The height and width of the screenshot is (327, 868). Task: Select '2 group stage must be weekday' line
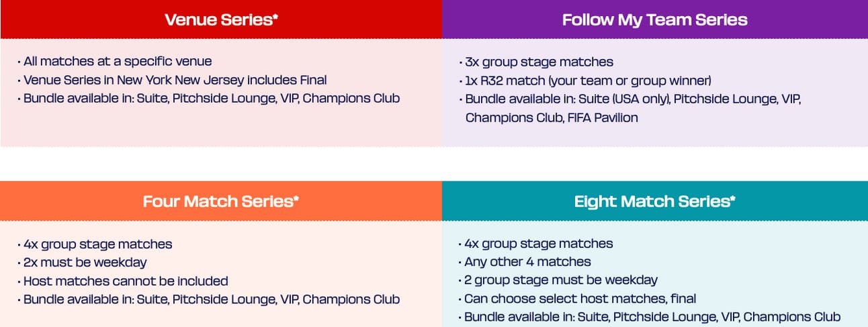pyautogui.click(x=558, y=280)
